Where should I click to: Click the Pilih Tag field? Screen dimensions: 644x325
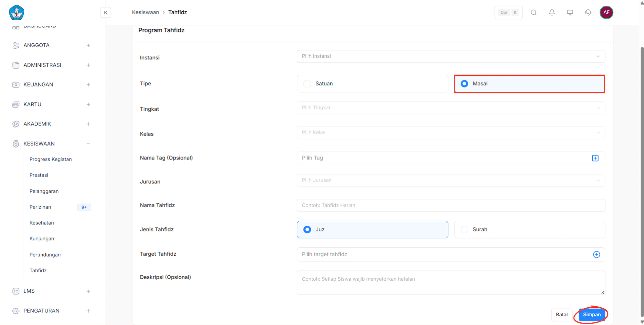coord(451,158)
